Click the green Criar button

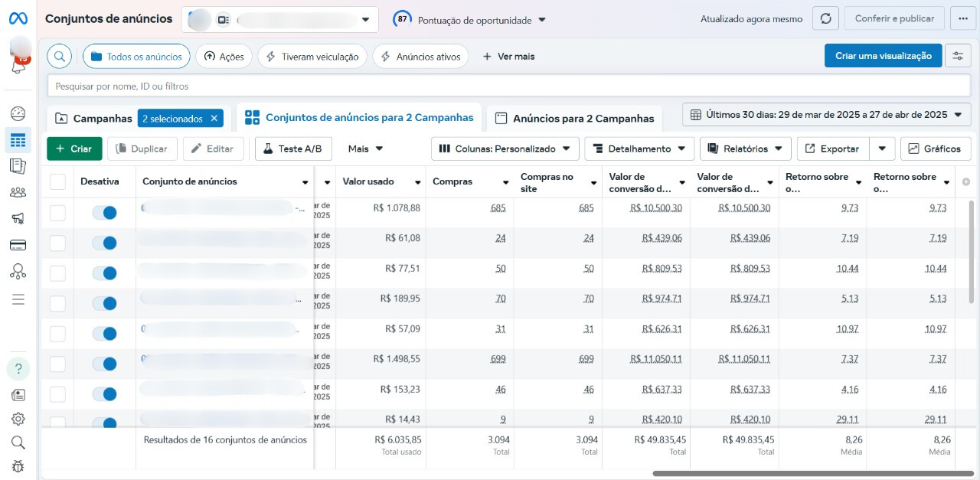[74, 149]
